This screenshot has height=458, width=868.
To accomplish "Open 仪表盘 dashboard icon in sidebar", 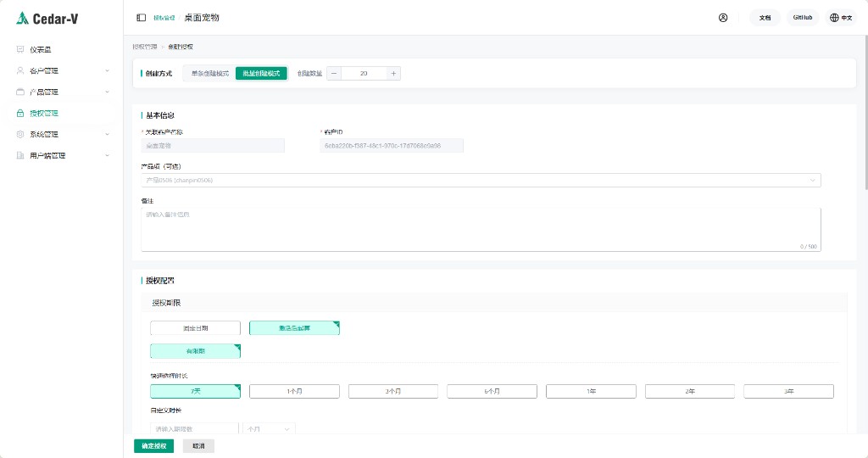I will pyautogui.click(x=20, y=49).
